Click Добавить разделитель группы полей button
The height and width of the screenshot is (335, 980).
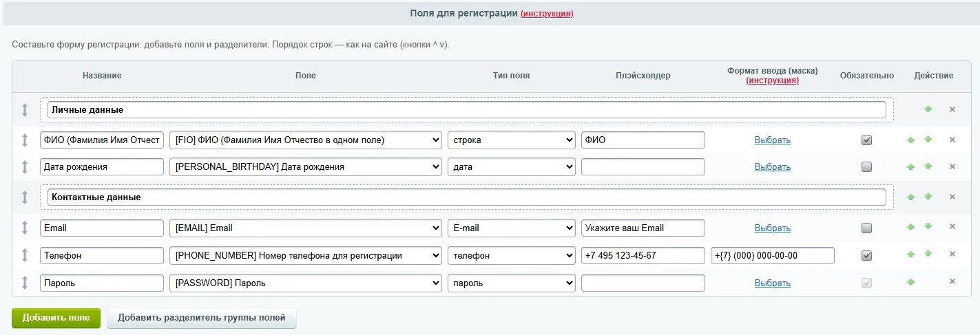pyautogui.click(x=202, y=318)
